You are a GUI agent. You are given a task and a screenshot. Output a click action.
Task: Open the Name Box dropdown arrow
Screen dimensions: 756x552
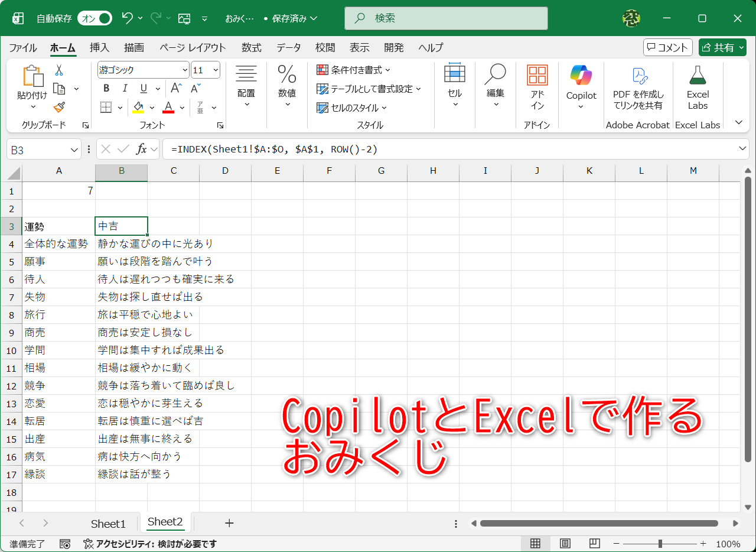(x=74, y=150)
